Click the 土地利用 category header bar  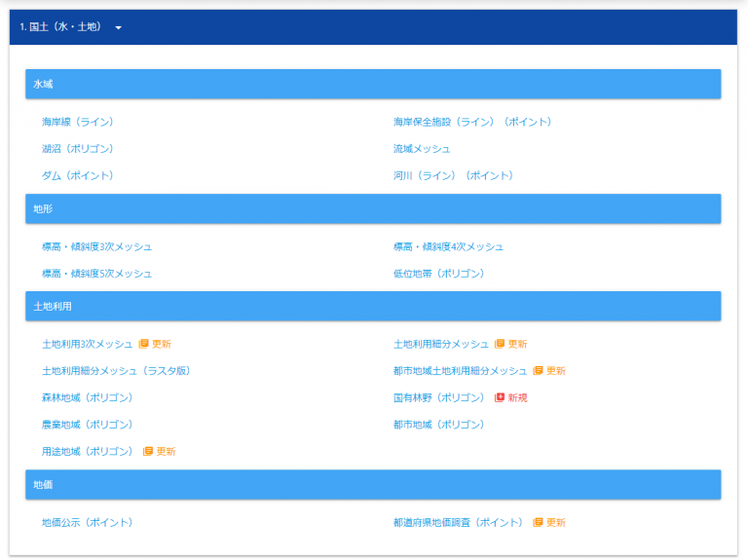click(373, 306)
